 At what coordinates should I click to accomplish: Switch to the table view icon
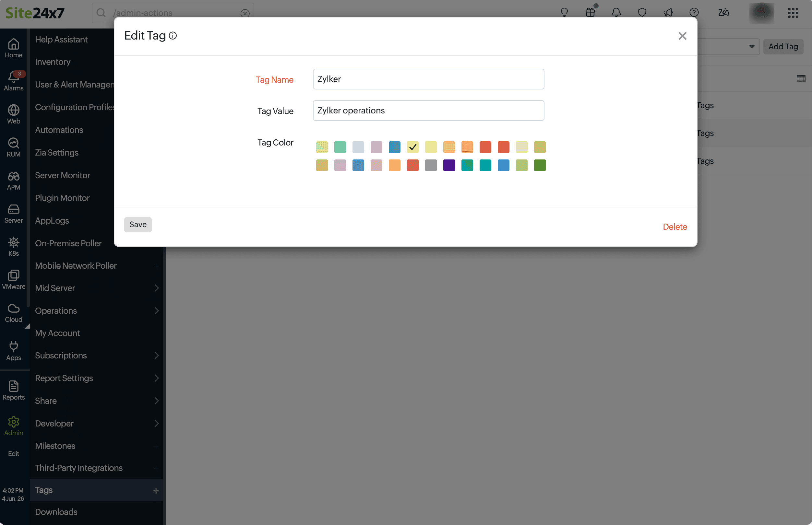click(x=801, y=79)
